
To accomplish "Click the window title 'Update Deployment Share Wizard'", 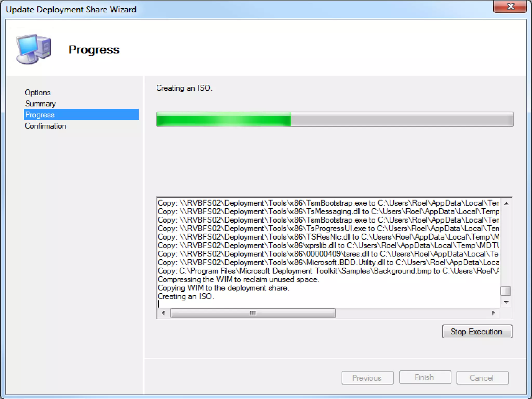I will [71, 10].
